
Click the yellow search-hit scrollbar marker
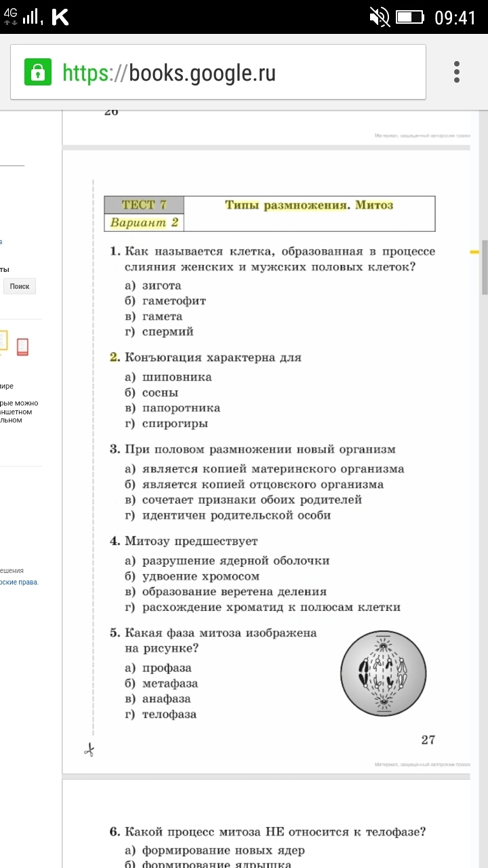tap(474, 252)
